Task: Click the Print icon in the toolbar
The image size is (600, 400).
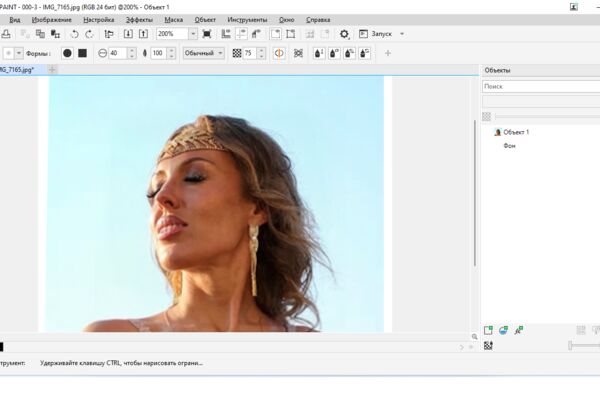Action: (6, 34)
